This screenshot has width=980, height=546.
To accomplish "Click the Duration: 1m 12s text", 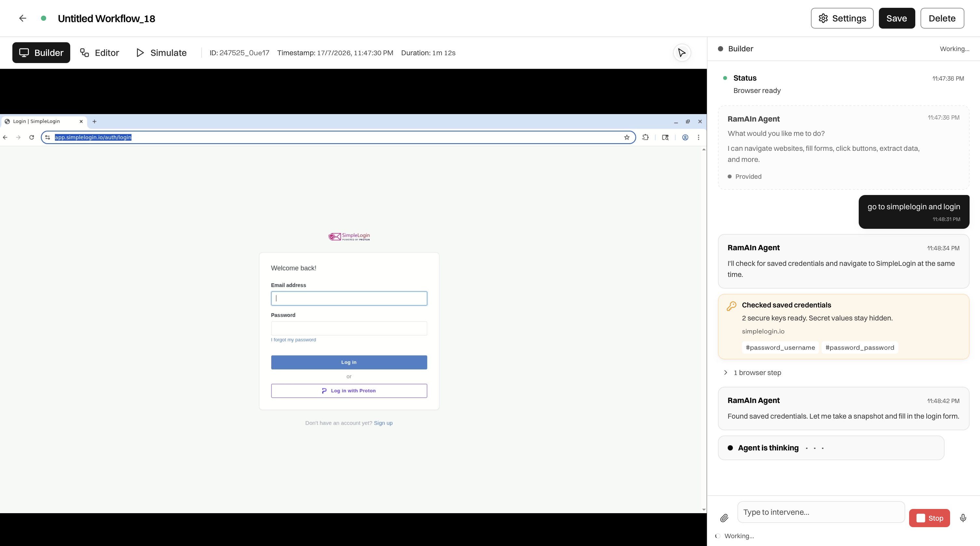I will (x=428, y=53).
